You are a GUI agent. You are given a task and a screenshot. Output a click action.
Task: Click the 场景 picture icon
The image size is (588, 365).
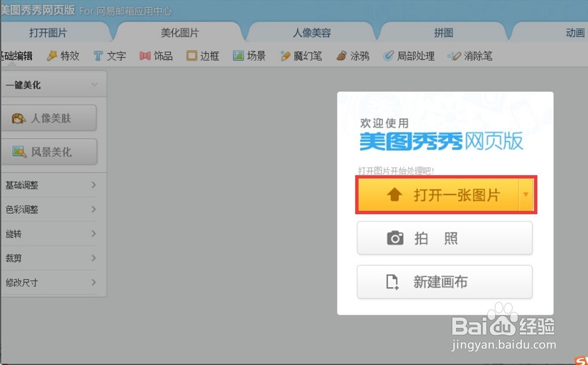pyautogui.click(x=238, y=56)
